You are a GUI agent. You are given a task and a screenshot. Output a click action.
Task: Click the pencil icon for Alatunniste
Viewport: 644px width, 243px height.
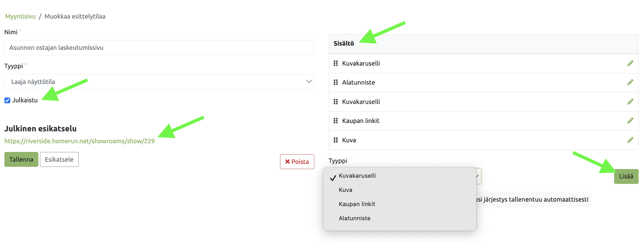click(630, 83)
